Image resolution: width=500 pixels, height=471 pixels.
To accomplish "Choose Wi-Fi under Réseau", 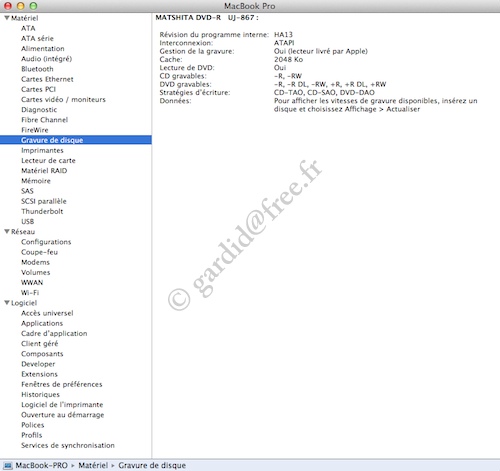I will 30,293.
